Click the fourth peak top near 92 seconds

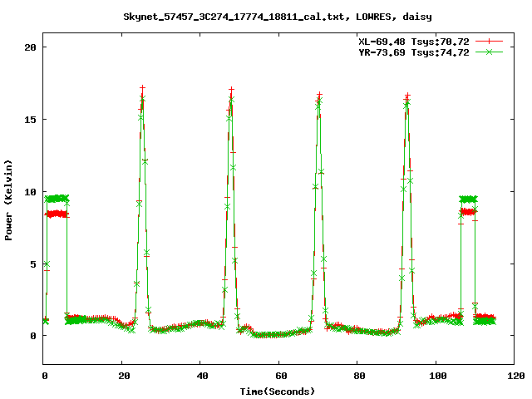click(x=407, y=96)
